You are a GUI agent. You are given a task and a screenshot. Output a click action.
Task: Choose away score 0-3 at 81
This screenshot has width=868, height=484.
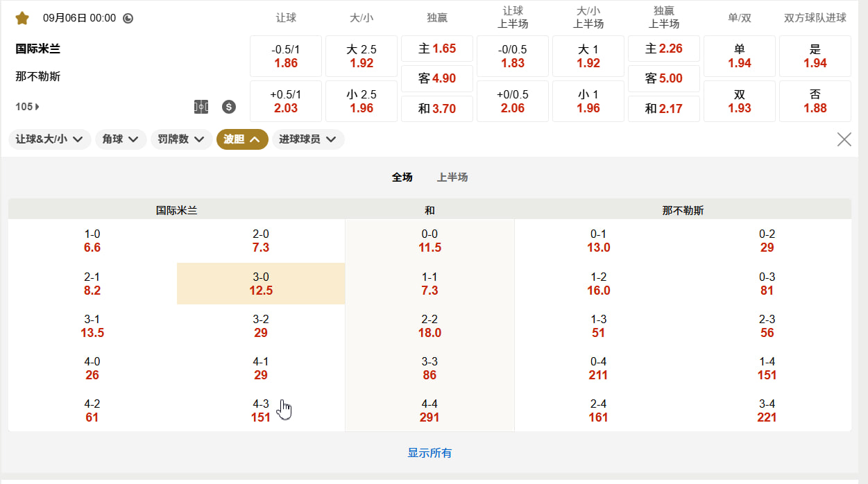point(767,284)
